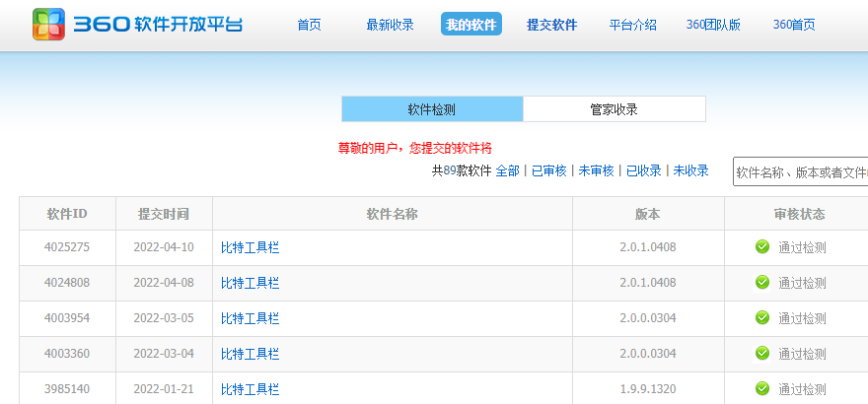This screenshot has width=868, height=404.
Task: Open 360首页 navigation link
Action: point(794,25)
